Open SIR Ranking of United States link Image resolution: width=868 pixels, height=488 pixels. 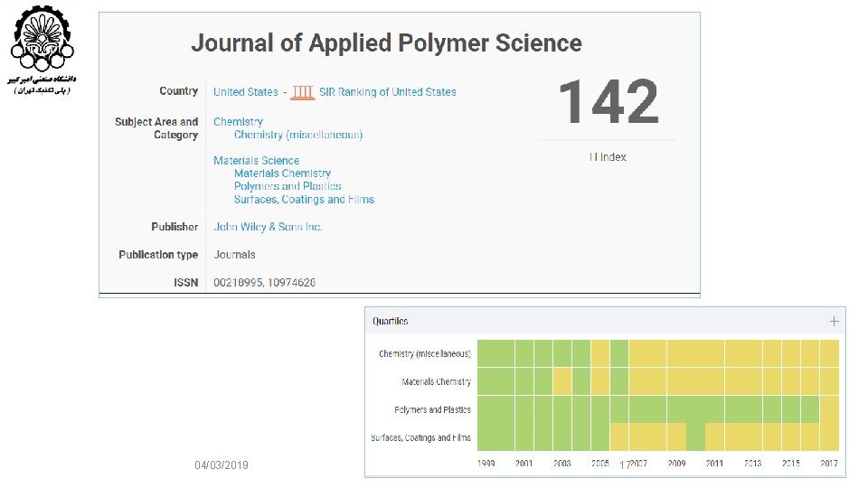pos(388,92)
